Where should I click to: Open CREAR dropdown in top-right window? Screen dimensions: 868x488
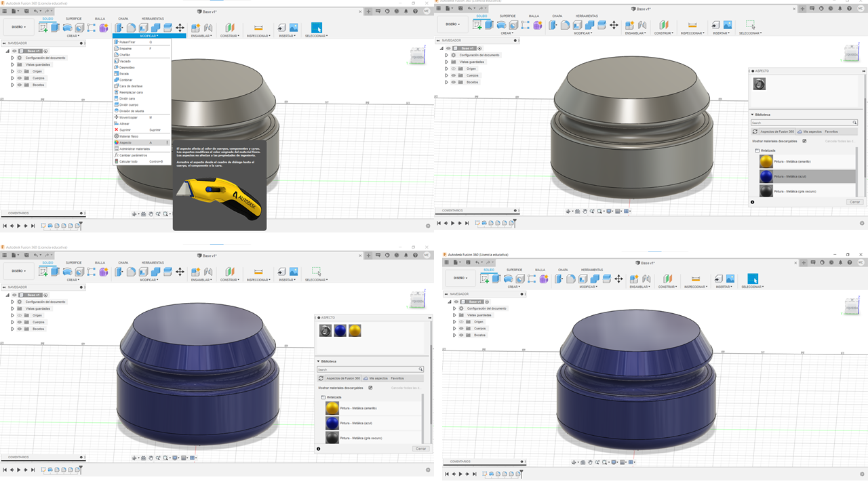coord(508,33)
